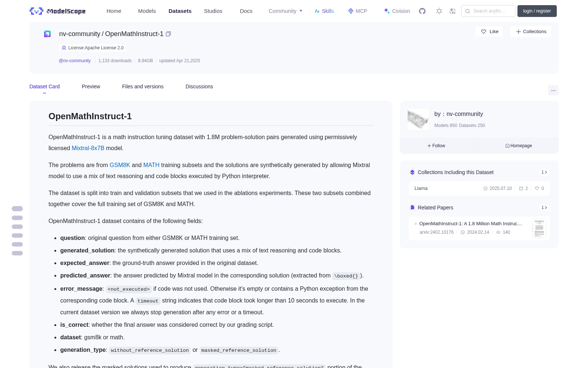Expand the Related Papers count arrow
Image resolution: width=588 pixels, height=368 pixels.
click(x=544, y=208)
